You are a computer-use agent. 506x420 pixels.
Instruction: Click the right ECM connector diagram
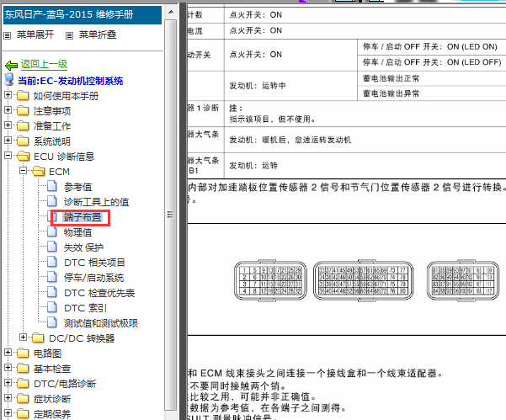(463, 280)
